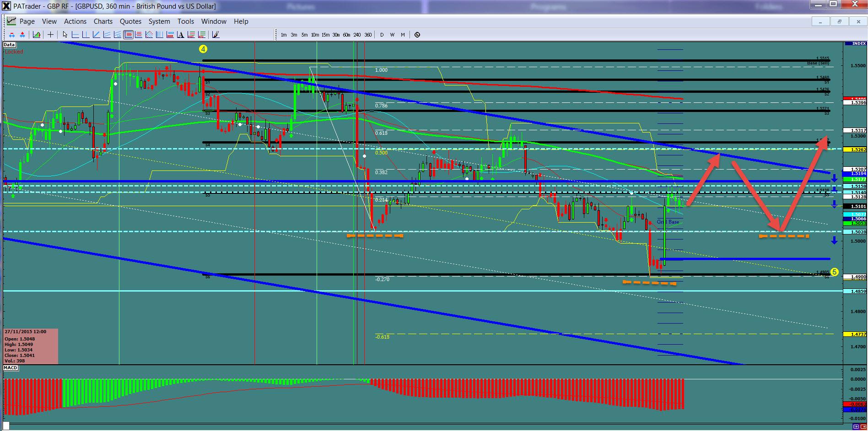Select the text annotation A tool
This screenshot has height=431, width=868.
click(x=181, y=35)
